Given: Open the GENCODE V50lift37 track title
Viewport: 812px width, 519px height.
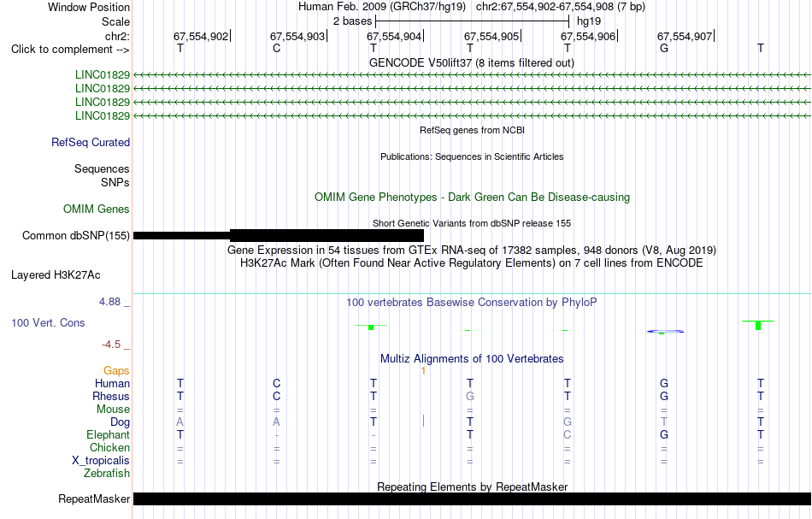Looking at the screenshot, I should coord(472,62).
